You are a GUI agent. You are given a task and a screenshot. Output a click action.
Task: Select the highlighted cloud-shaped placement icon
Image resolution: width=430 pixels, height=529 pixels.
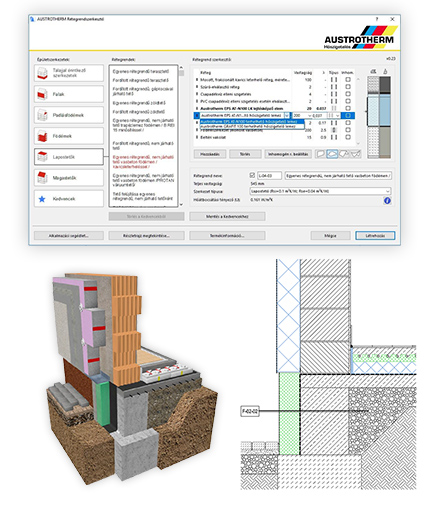click(x=332, y=154)
